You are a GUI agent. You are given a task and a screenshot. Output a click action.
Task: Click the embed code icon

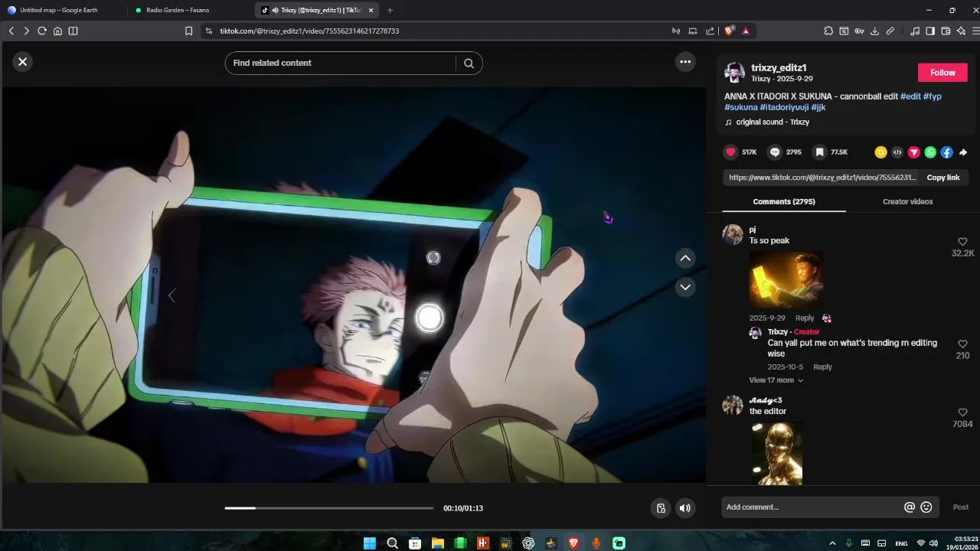coord(897,152)
